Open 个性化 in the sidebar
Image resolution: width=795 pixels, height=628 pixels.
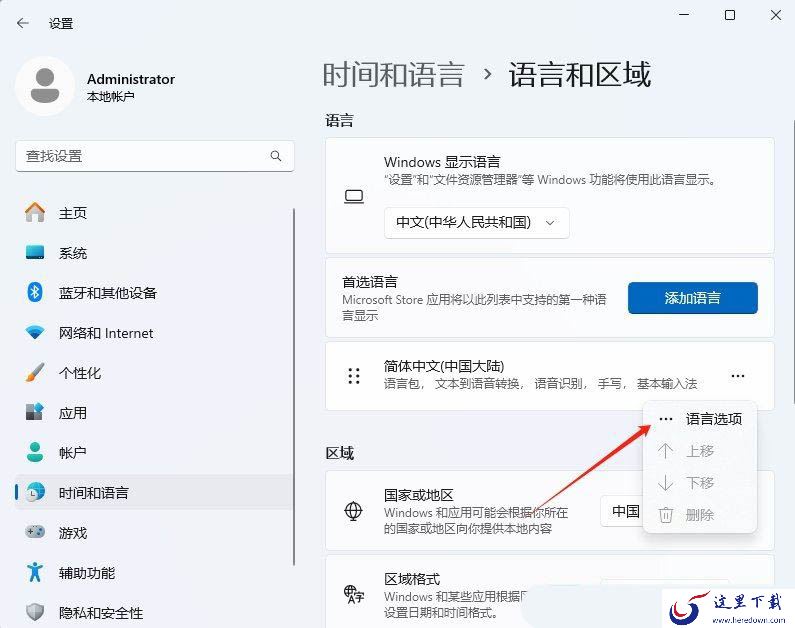(x=154, y=373)
